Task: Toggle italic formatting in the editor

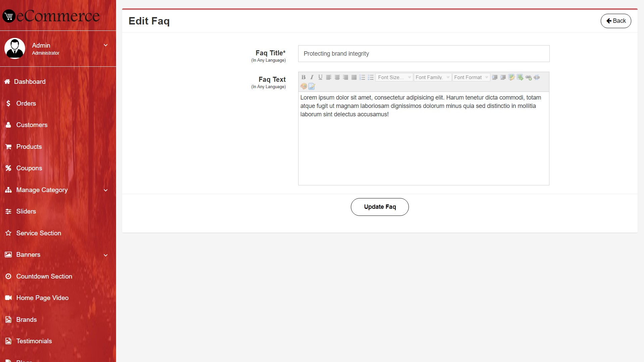Action: pos(312,77)
